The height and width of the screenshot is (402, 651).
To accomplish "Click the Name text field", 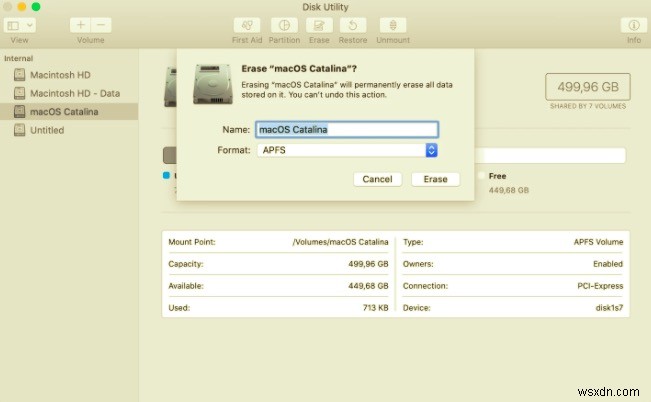I will coord(346,129).
